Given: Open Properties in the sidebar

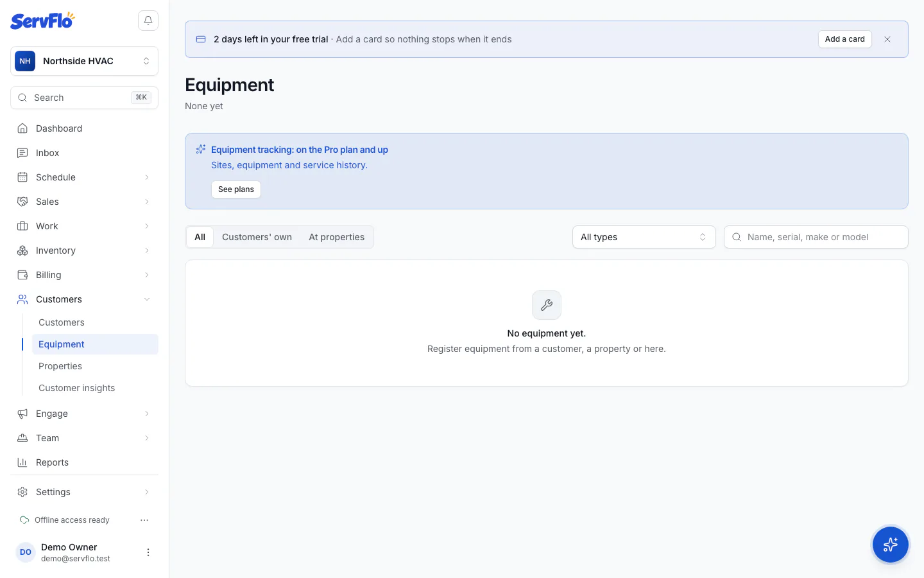Looking at the screenshot, I should [x=95, y=366].
